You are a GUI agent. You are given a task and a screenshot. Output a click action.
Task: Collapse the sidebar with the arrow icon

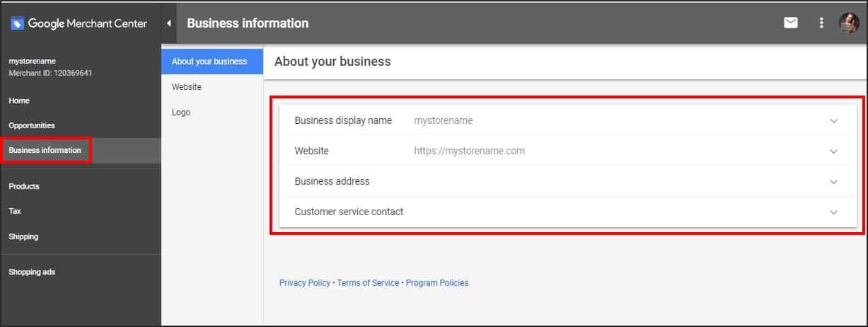coord(169,23)
